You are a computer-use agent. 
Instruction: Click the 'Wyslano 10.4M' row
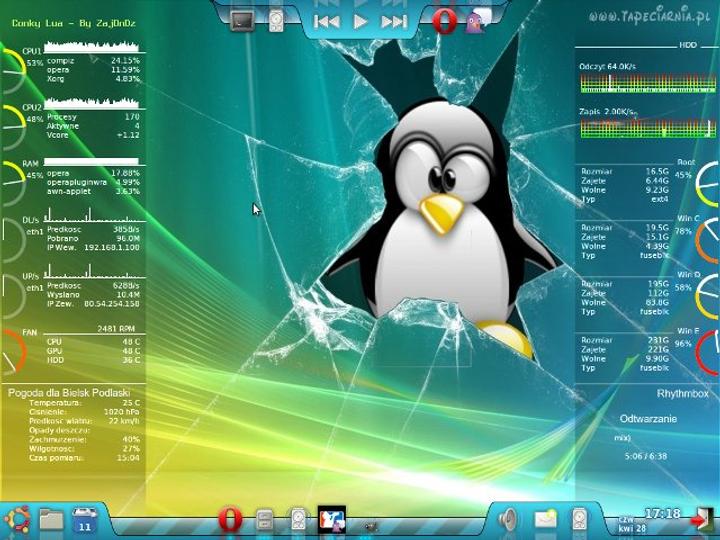click(x=93, y=295)
